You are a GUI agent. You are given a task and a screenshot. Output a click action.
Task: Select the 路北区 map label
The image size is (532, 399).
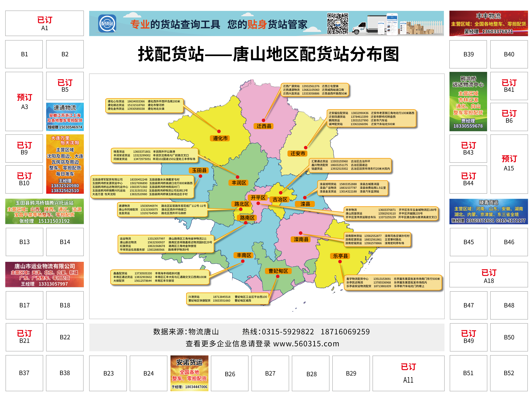pos(242,204)
